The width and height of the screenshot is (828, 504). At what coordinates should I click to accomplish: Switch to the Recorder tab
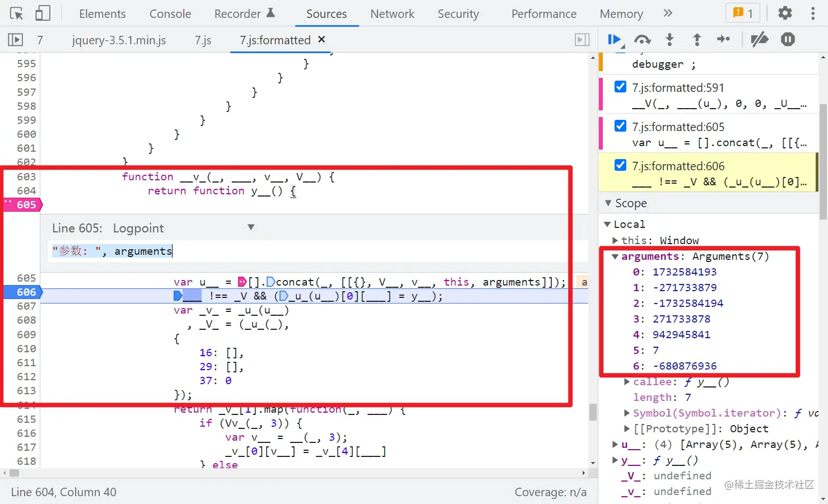[x=244, y=13]
